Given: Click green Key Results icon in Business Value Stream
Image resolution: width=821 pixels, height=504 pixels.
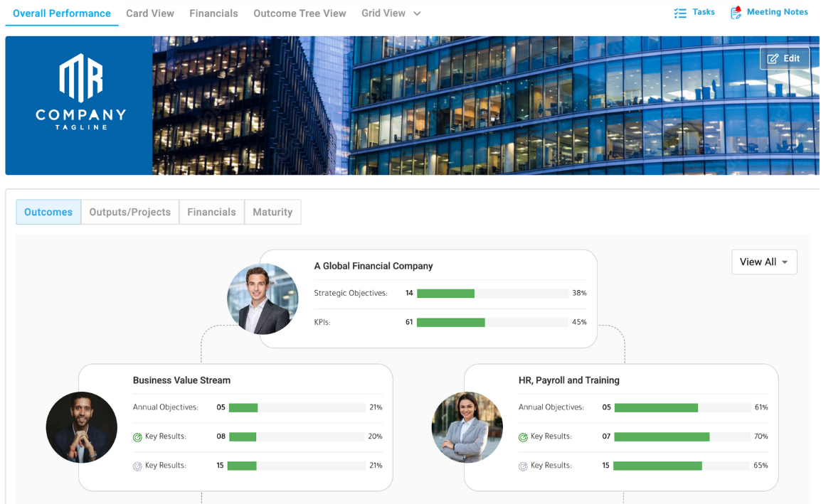Looking at the screenshot, I should point(138,437).
